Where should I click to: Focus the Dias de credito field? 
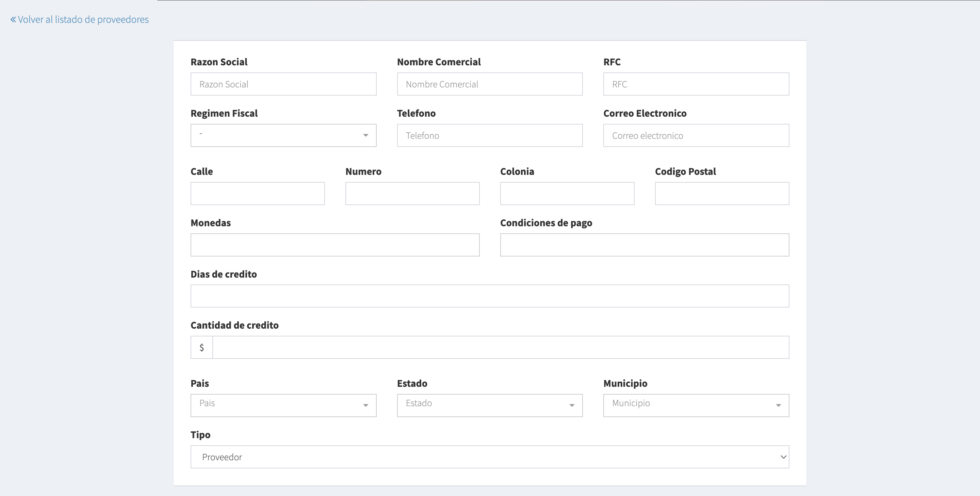tap(489, 296)
